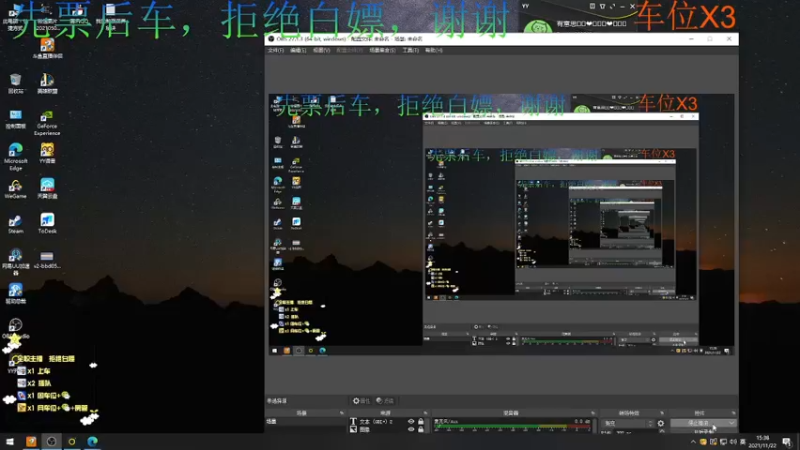Open the 驱动总裁 desktop icon

[15, 293]
